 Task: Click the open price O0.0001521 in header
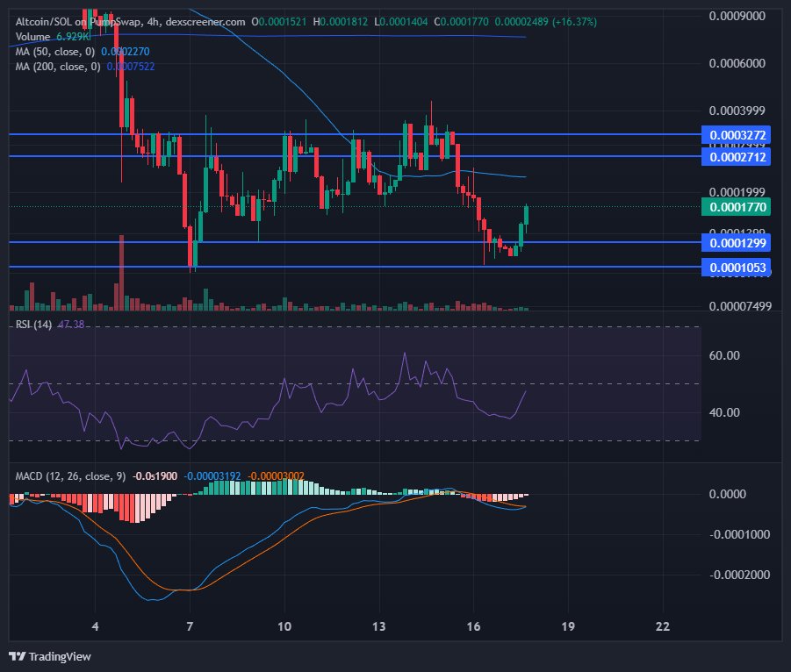[279, 22]
